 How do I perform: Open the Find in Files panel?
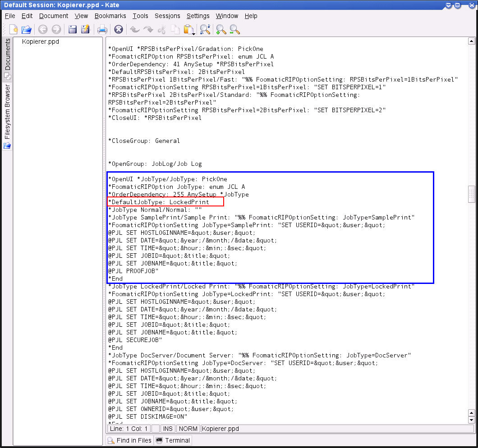(129, 440)
